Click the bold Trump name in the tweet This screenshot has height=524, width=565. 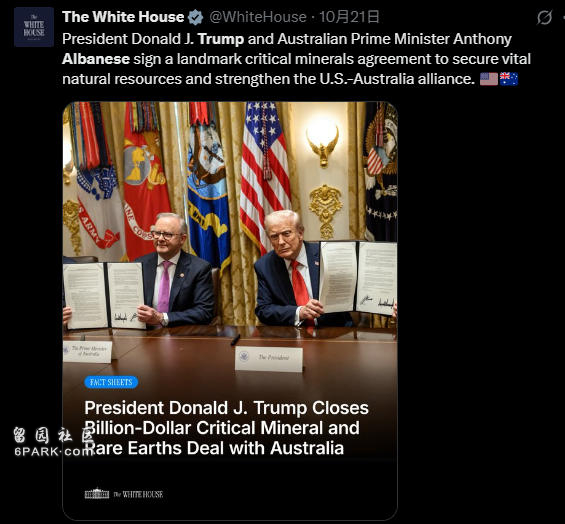[x=221, y=39]
